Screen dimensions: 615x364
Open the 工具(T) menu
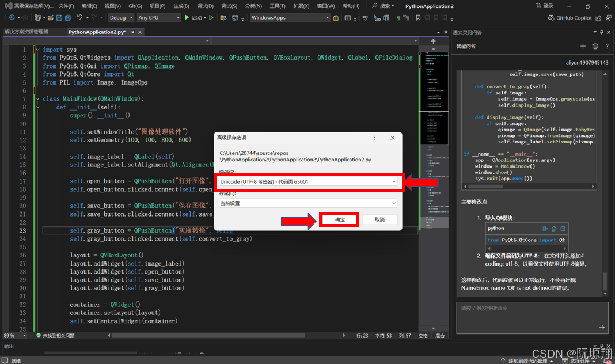click(x=278, y=6)
